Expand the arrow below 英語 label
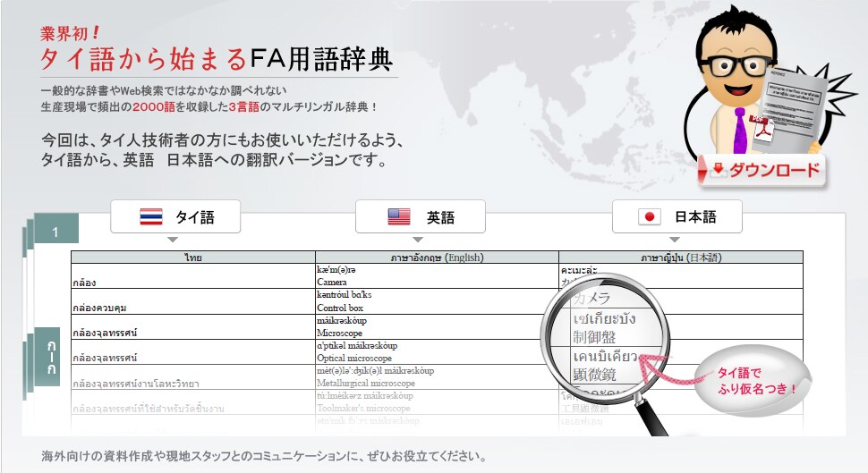This screenshot has height=473, width=868. coord(418,240)
